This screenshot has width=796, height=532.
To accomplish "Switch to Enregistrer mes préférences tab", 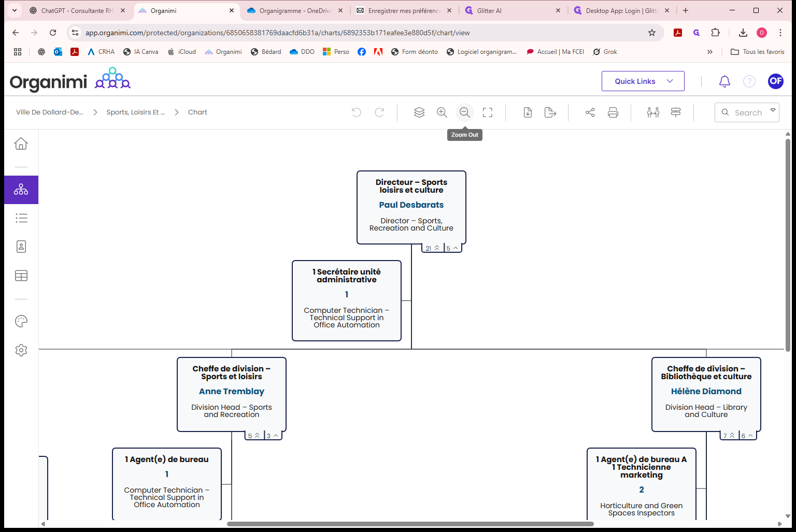I will 404,10.
